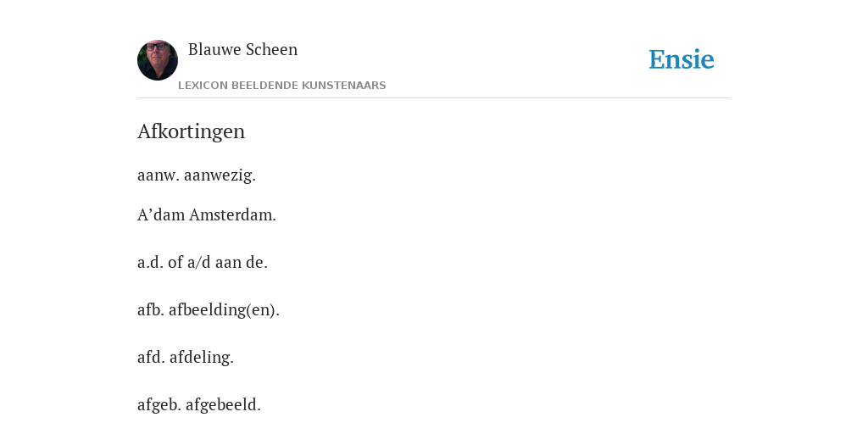The image size is (868, 434).
Task: Open the Ensie logo link
Action: click(682, 59)
